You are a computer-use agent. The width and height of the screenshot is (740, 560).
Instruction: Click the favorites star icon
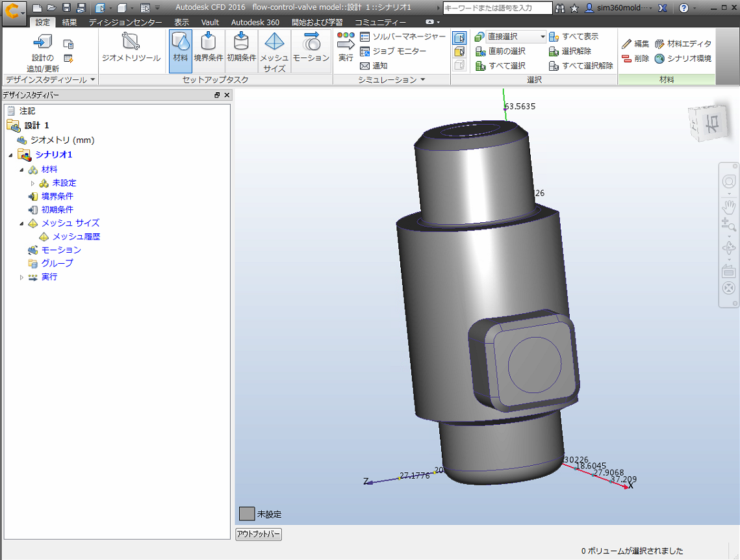(x=574, y=8)
